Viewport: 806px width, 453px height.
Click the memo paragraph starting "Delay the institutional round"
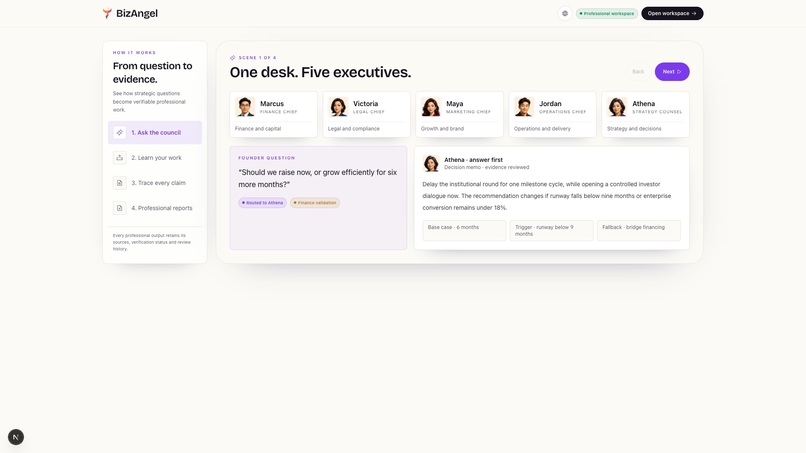click(x=547, y=196)
